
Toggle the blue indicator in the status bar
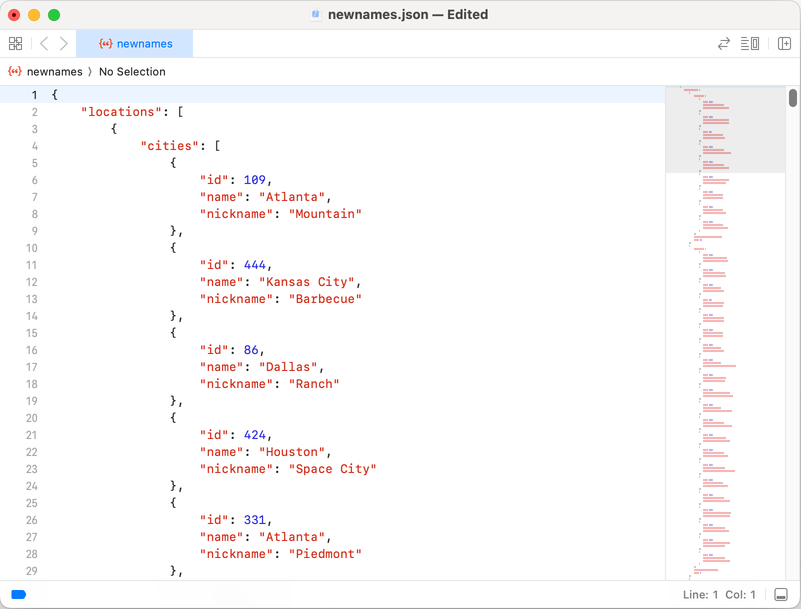tap(18, 594)
